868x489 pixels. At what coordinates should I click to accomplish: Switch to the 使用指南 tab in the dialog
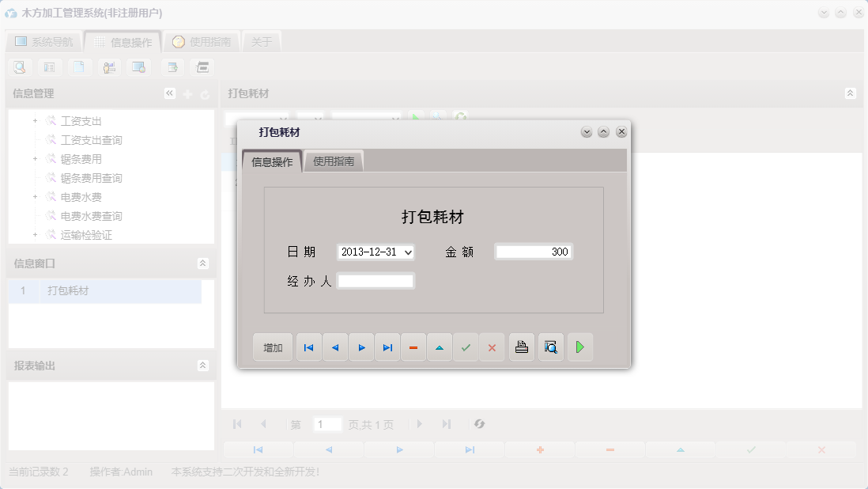(333, 160)
